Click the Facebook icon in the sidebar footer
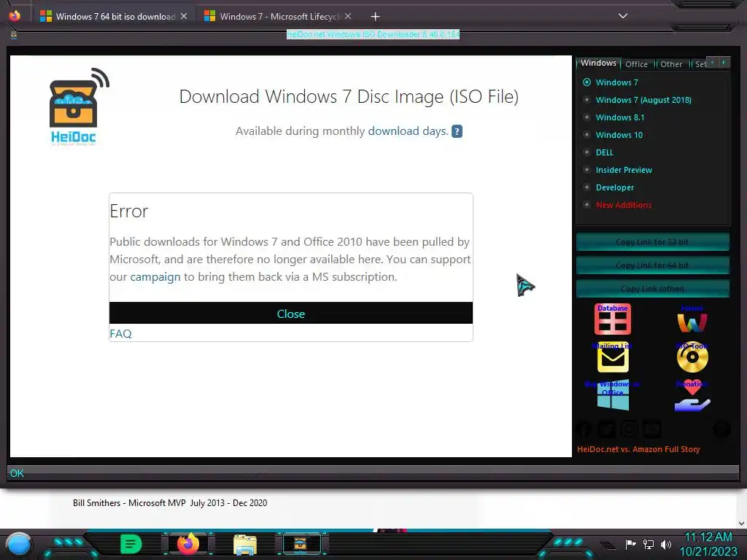The image size is (747, 560). point(584,429)
